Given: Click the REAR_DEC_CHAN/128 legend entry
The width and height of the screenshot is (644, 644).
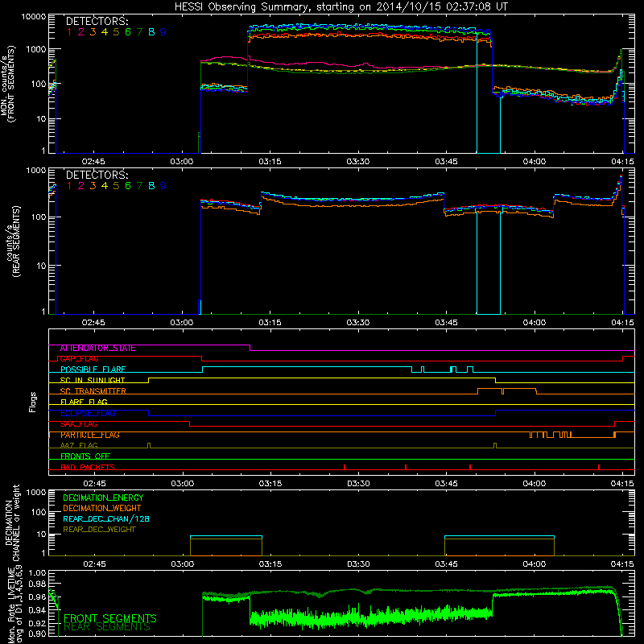Looking at the screenshot, I should pyautogui.click(x=106, y=518).
